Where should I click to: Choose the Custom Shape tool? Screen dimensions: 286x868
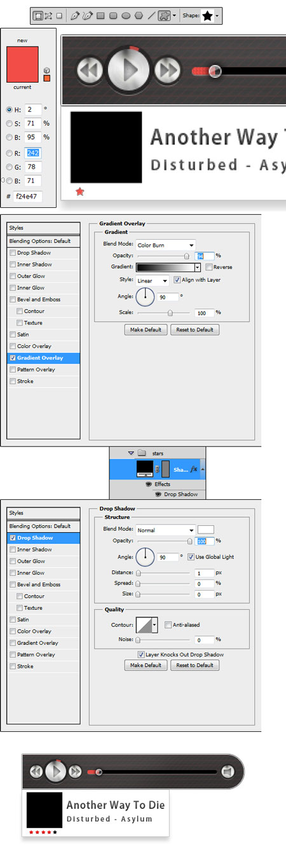[x=164, y=15]
